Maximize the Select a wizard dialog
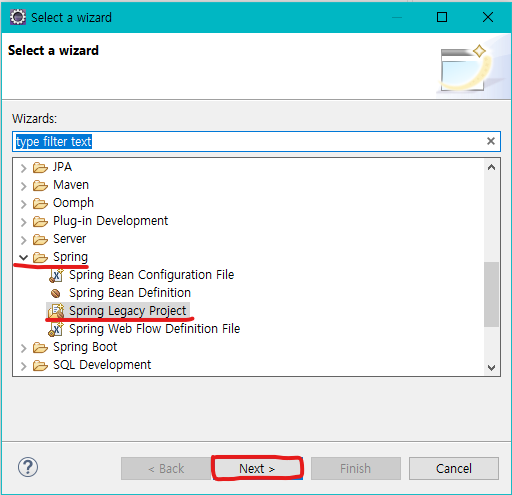Image resolution: width=512 pixels, height=495 pixels. pos(442,17)
